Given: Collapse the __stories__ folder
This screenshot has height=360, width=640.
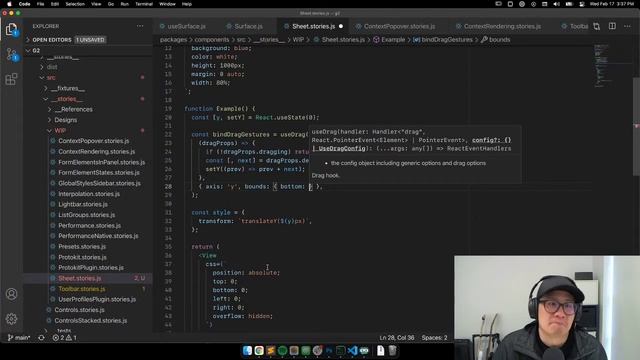Looking at the screenshot, I should pyautogui.click(x=87, y=99).
